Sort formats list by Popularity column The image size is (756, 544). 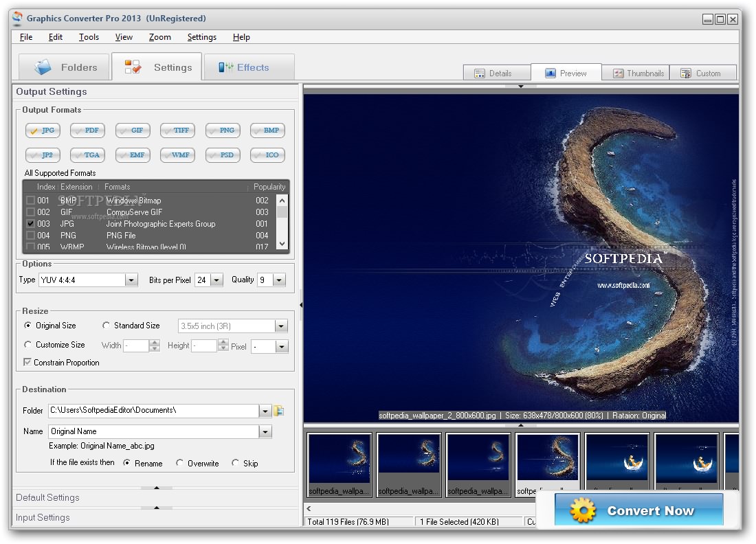(269, 187)
